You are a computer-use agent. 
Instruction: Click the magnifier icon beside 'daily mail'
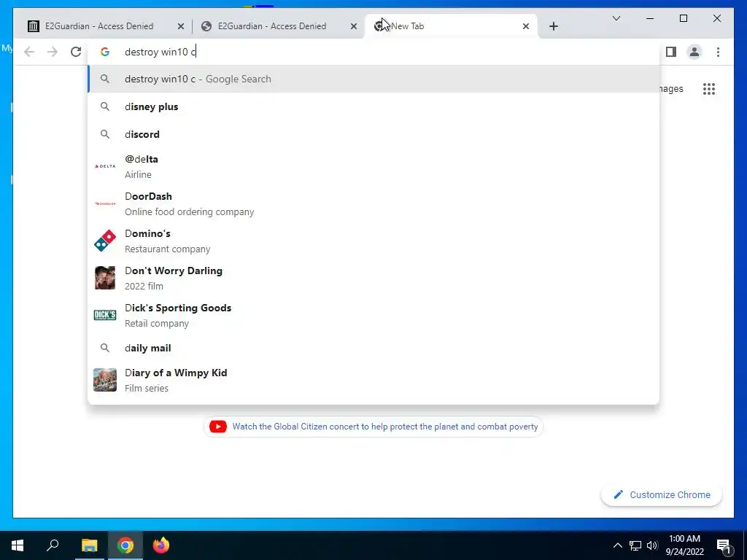click(x=105, y=348)
